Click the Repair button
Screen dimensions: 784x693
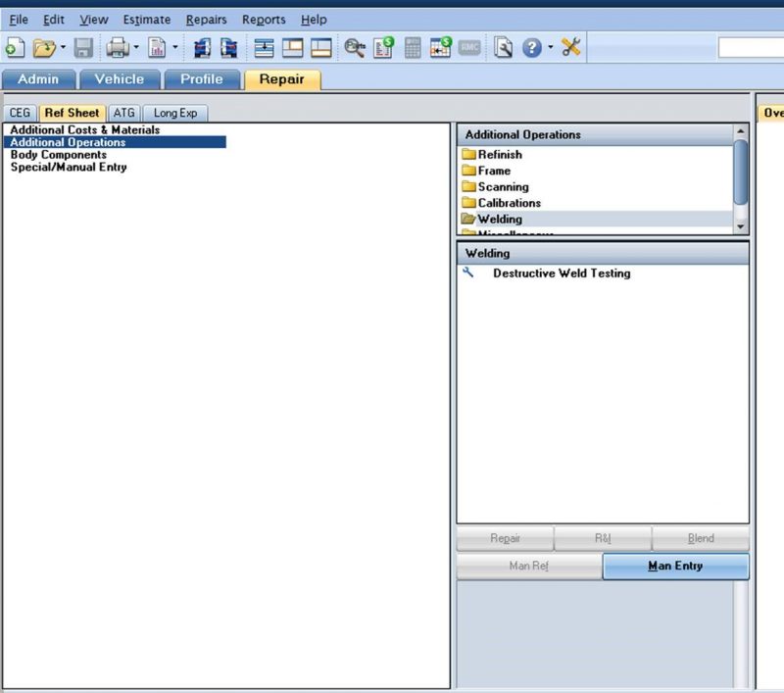point(505,538)
